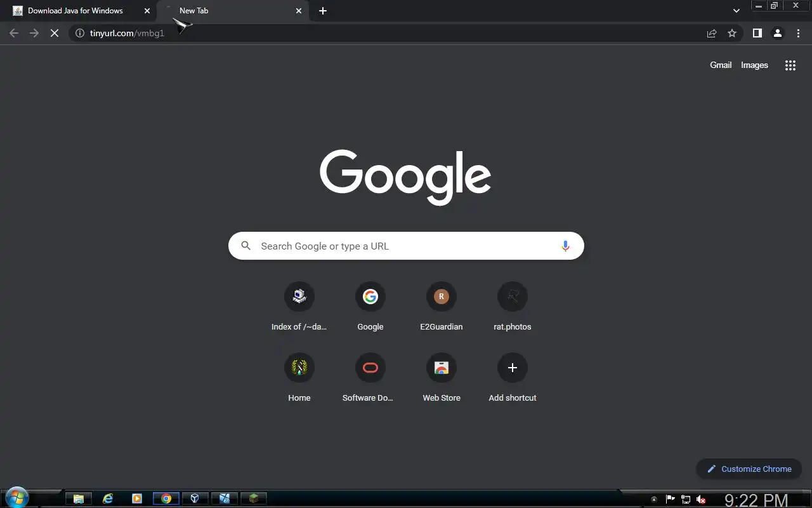Stop loading the page
This screenshot has height=508, width=812.
pyautogui.click(x=55, y=33)
